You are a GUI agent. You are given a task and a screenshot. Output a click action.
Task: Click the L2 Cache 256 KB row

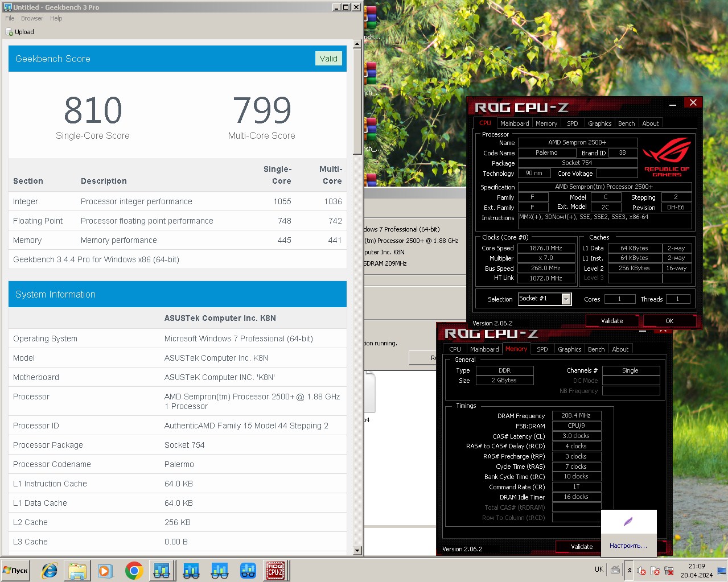point(178,522)
